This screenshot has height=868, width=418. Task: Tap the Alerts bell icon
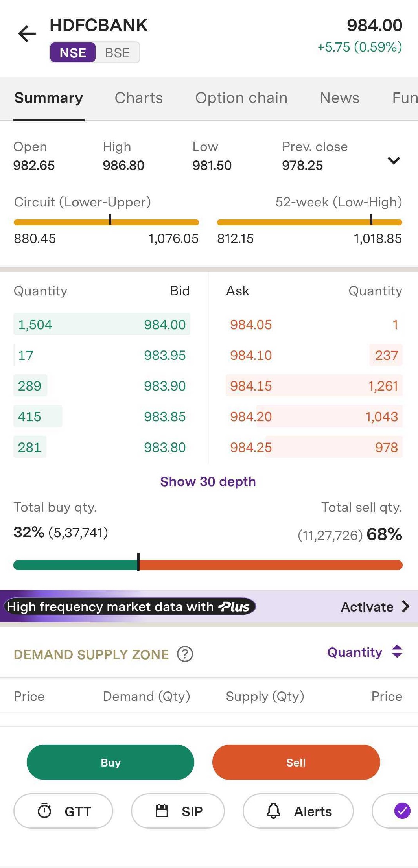point(274,811)
